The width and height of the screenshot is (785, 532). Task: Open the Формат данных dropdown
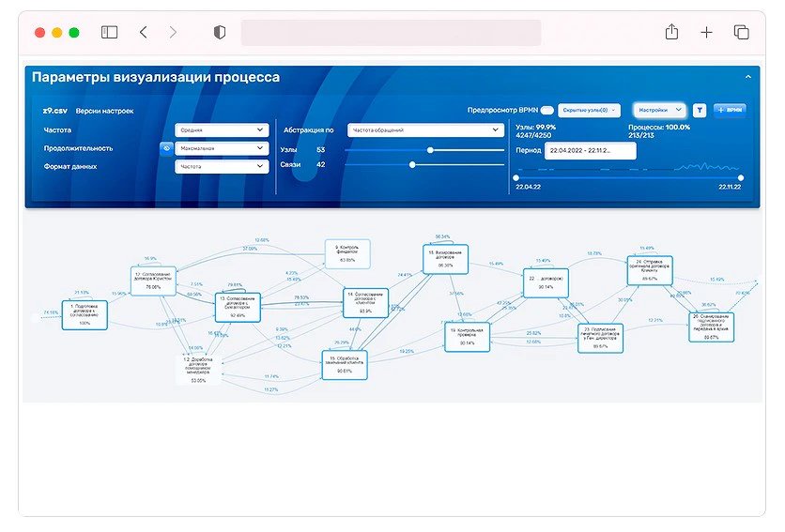point(222,167)
